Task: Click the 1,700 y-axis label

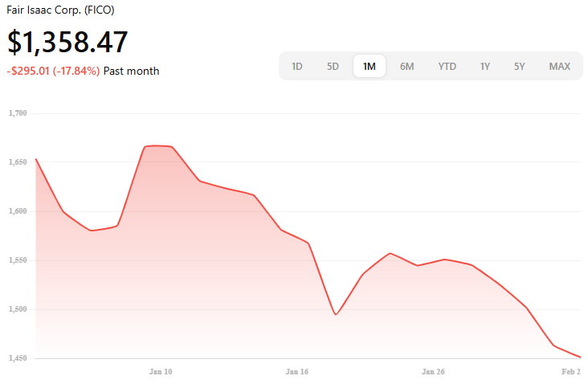Action: (x=18, y=113)
